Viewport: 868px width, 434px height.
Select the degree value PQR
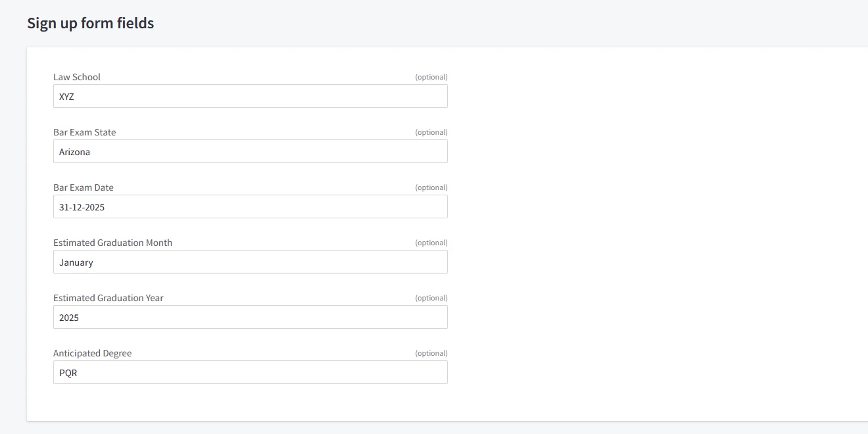click(68, 372)
